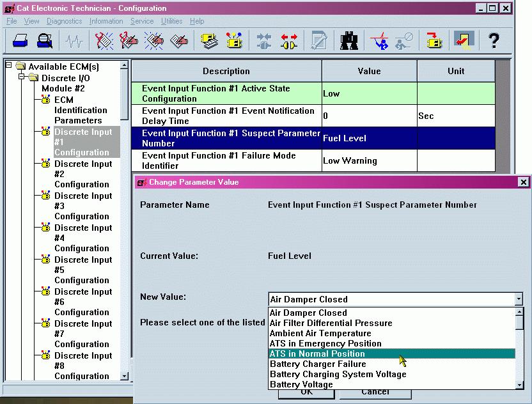Open Active Events toolbar icon
The width and height of the screenshot is (532, 404).
(154, 41)
